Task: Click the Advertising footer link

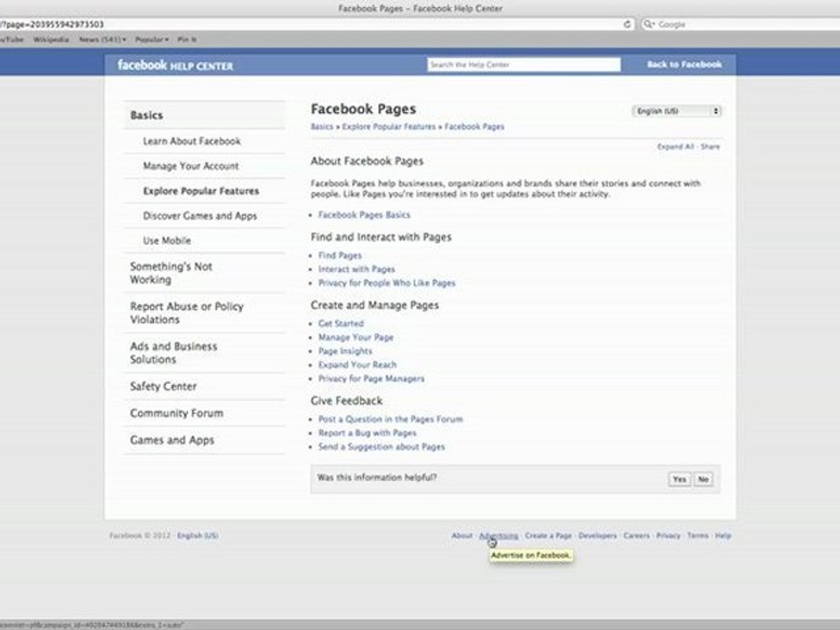Action: tap(499, 535)
